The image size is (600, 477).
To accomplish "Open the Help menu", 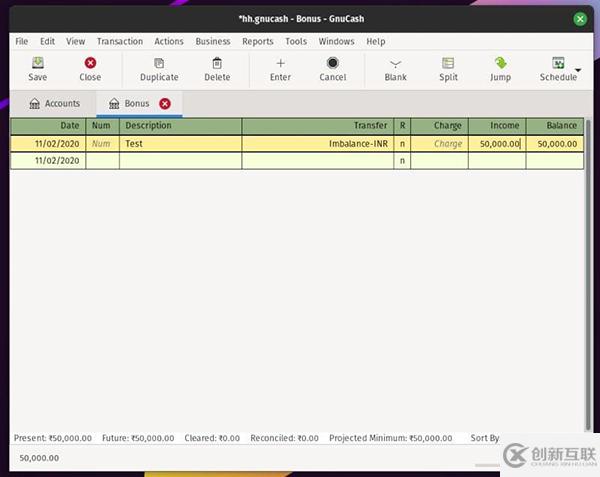I will 375,41.
